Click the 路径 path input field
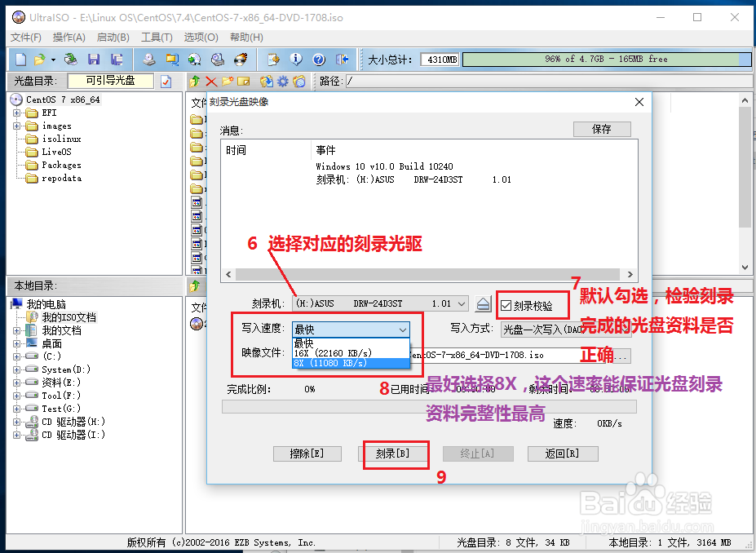 tap(548, 82)
